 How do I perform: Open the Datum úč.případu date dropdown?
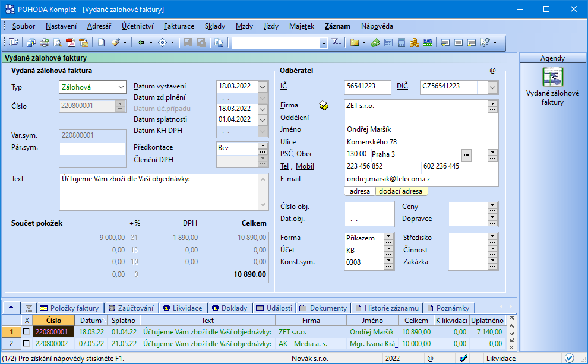(263, 109)
